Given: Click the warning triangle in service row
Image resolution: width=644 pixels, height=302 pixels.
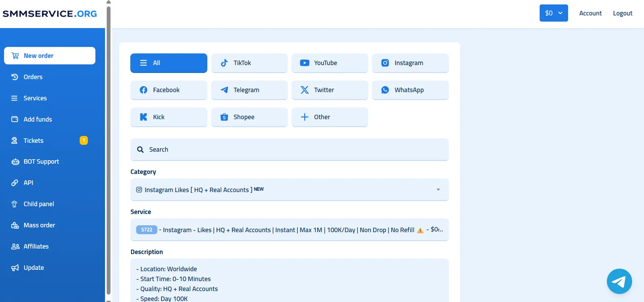Looking at the screenshot, I should click(x=420, y=230).
